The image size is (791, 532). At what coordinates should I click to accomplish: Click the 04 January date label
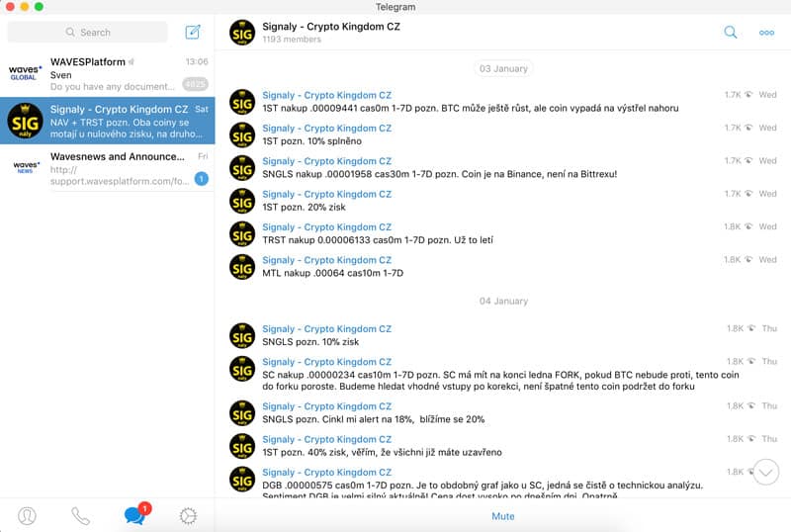(503, 301)
